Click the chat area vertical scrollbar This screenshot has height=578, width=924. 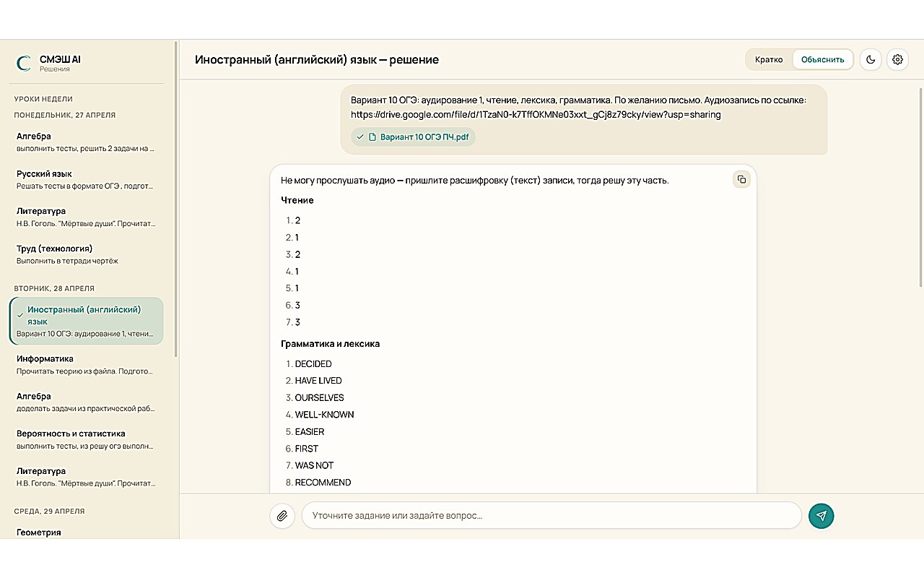coord(921,184)
